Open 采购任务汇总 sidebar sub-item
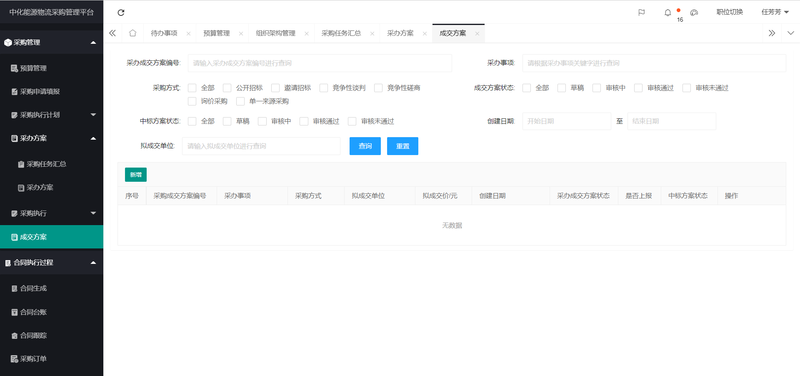 pyautogui.click(x=52, y=164)
